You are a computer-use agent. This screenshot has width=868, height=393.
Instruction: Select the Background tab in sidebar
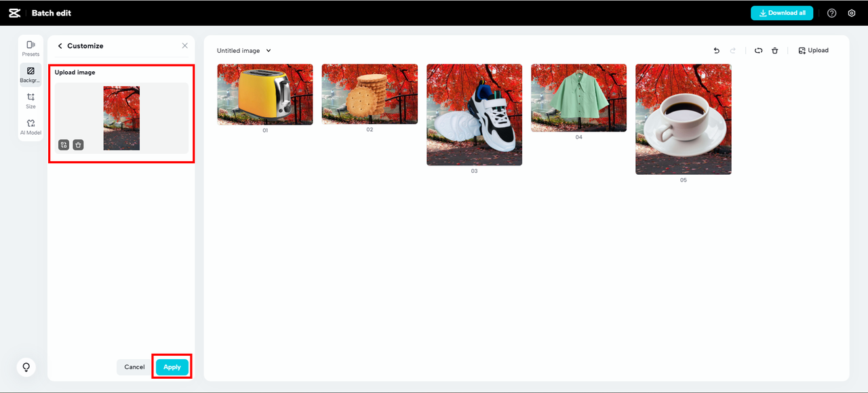pyautogui.click(x=31, y=75)
